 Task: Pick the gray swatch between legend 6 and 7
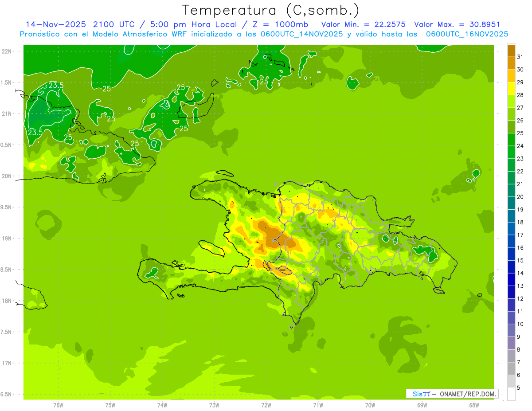(511, 368)
